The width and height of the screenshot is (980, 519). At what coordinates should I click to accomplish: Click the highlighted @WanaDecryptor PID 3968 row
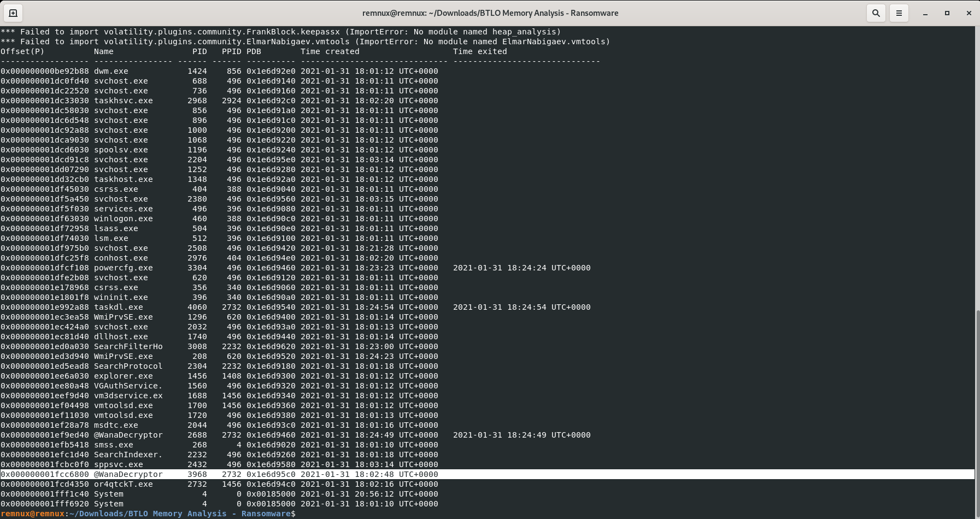[x=488, y=474]
